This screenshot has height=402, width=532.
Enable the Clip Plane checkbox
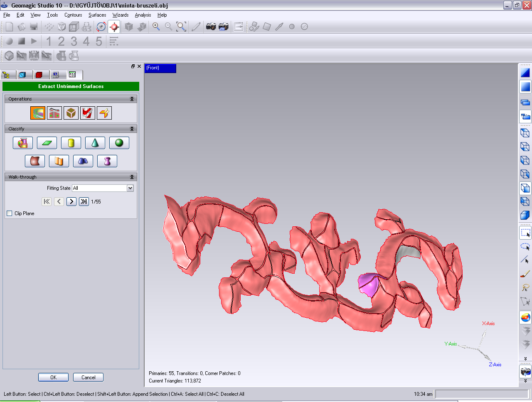pyautogui.click(x=10, y=213)
